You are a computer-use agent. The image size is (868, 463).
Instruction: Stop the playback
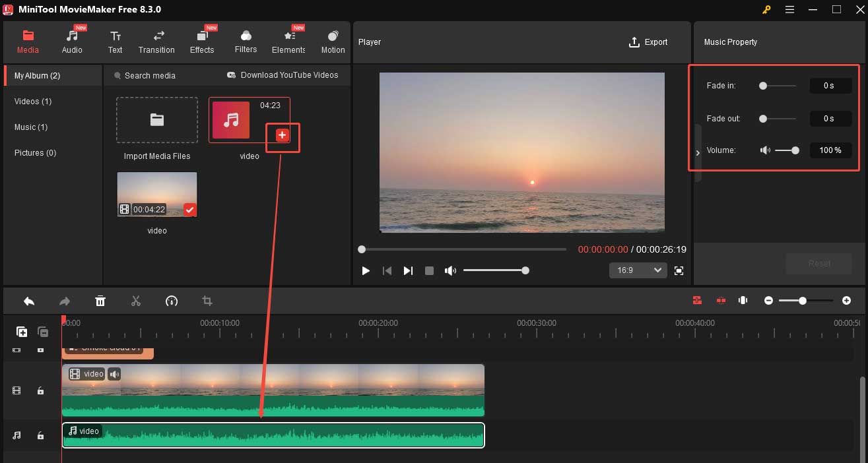click(429, 271)
